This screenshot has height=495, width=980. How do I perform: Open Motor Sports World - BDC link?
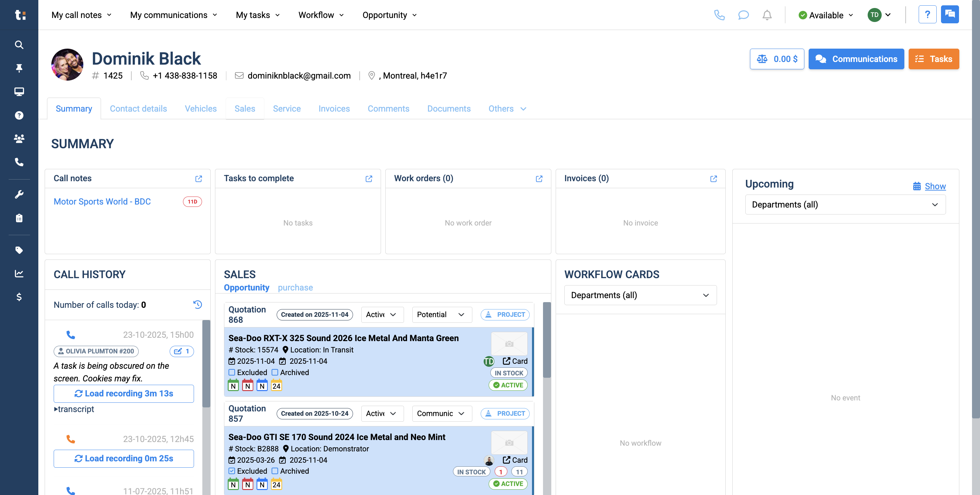coord(102,202)
